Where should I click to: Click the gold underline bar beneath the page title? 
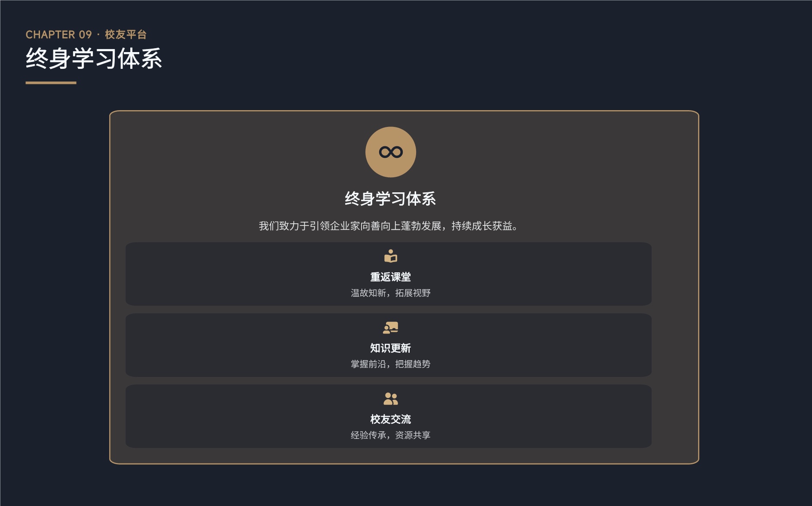(51, 83)
